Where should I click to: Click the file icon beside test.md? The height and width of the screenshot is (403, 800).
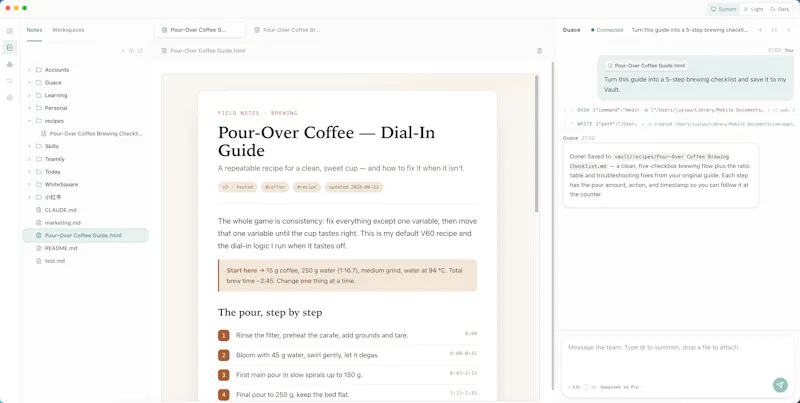pyautogui.click(x=39, y=261)
